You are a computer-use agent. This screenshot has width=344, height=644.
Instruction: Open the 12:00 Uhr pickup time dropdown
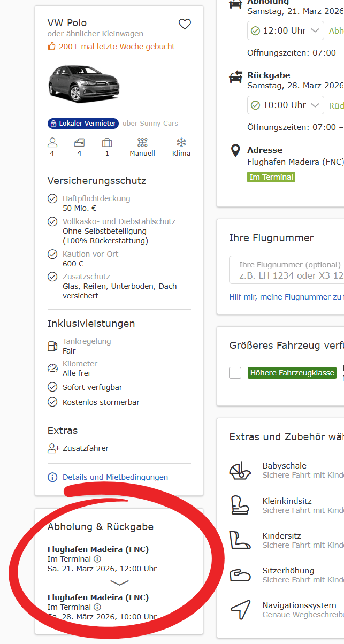(x=286, y=30)
